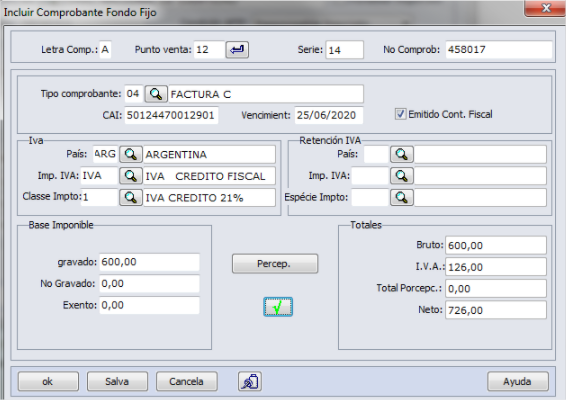
Task: Click the Bruto total field 600,00
Action: point(496,245)
